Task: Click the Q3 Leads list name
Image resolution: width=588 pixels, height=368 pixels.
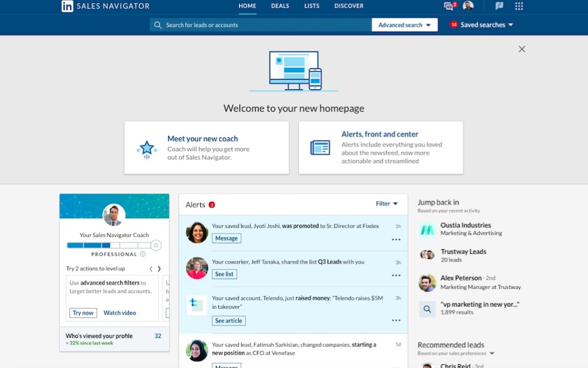Action: pos(329,262)
